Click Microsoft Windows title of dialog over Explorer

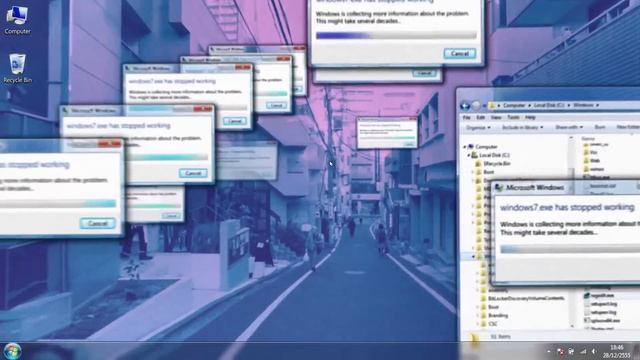tap(535, 188)
